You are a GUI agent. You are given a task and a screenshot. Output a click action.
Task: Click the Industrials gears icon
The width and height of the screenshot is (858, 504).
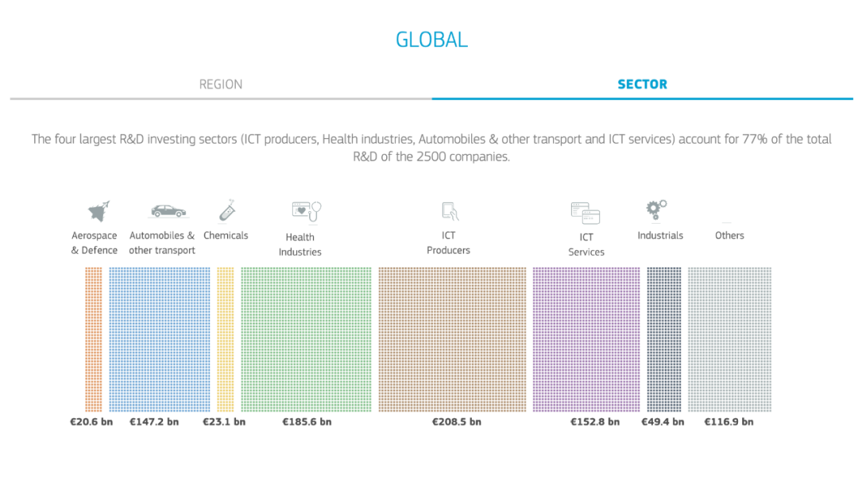(656, 210)
